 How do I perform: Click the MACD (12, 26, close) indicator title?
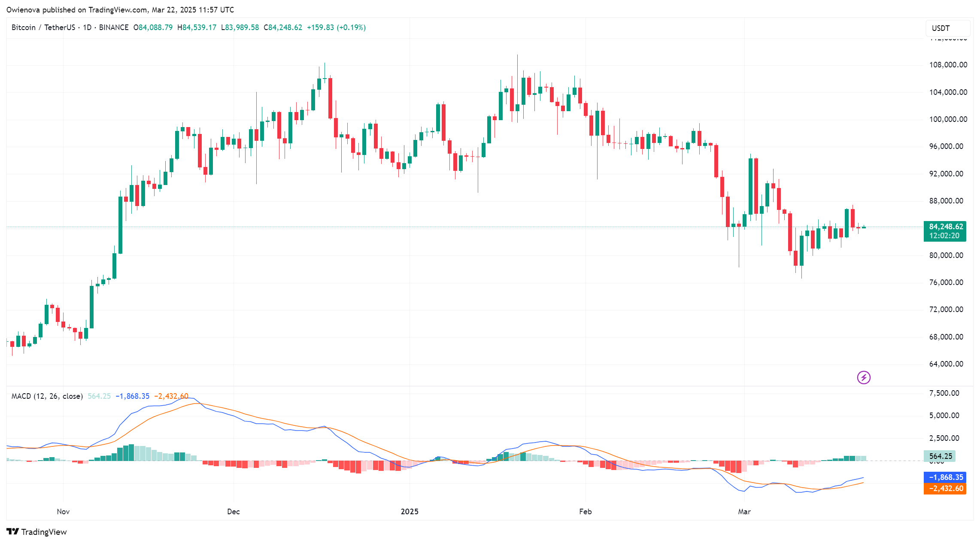[47, 396]
